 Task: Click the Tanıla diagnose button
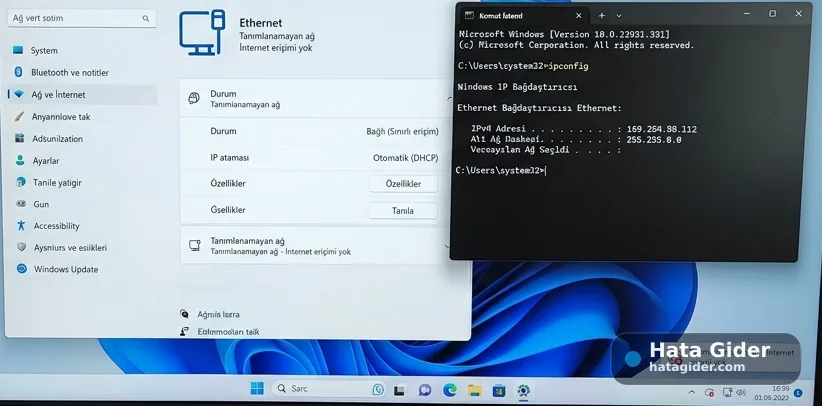tap(403, 211)
